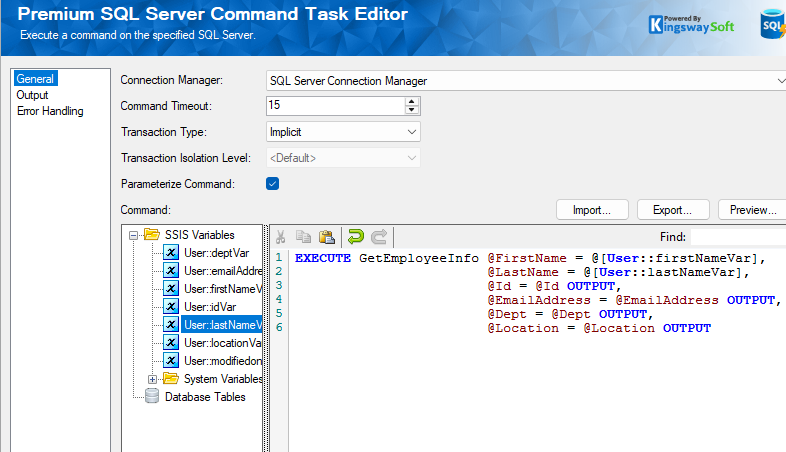Image resolution: width=786 pixels, height=452 pixels.
Task: Increase Command Timeout with up spinner
Action: click(x=412, y=101)
